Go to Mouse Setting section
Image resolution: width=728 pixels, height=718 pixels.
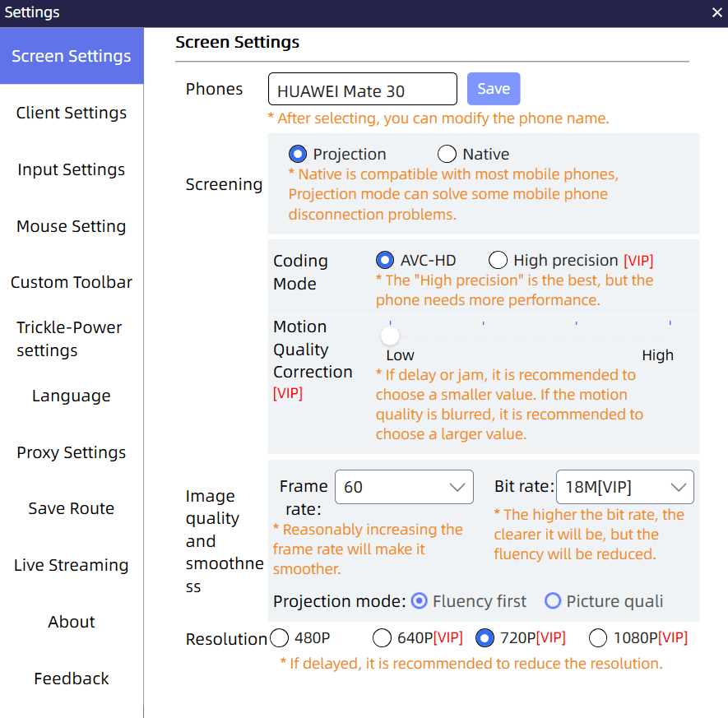click(72, 226)
